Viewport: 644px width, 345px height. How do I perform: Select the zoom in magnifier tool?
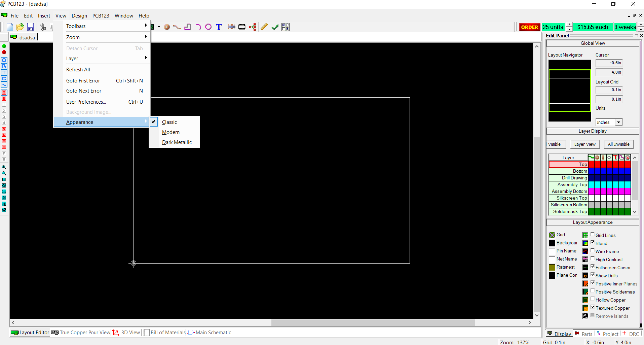click(x=4, y=167)
